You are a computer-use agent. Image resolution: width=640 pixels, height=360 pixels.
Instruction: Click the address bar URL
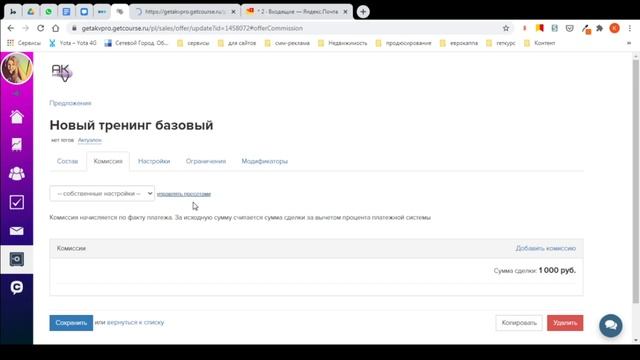point(192,28)
